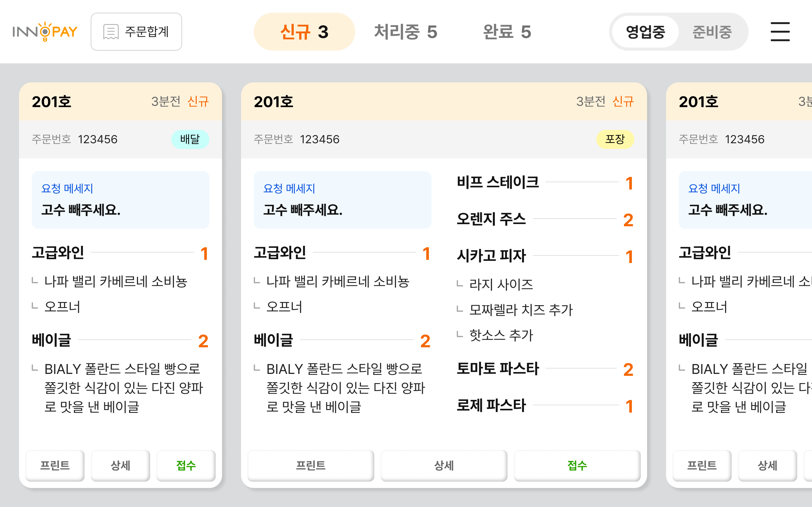812x507 pixels.
Task: Expand 베이글 item description on first card
Action: [51, 340]
